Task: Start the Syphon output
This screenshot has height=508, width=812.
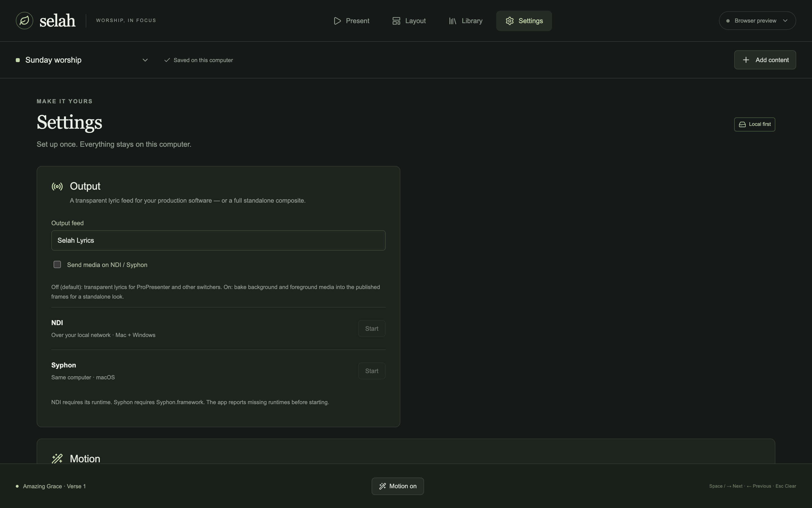Action: [x=372, y=371]
